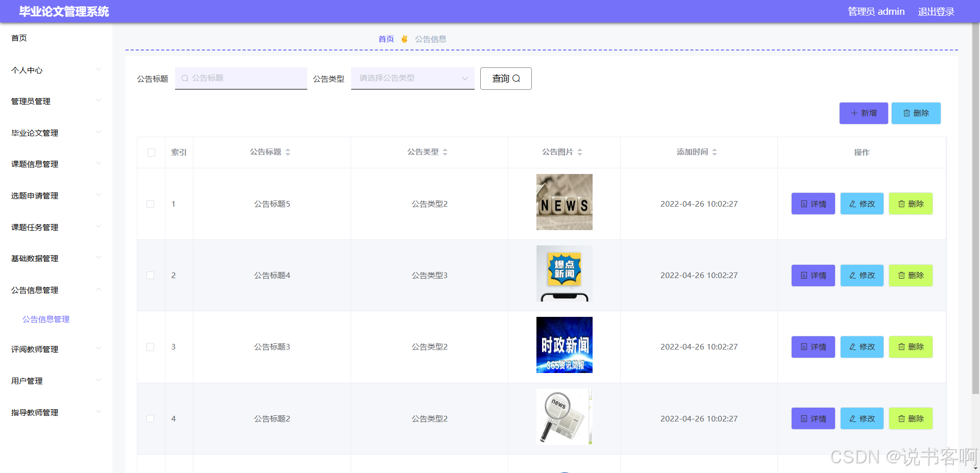The width and height of the screenshot is (980, 473).
Task: Click 退出登录 to log out
Action: (x=936, y=11)
